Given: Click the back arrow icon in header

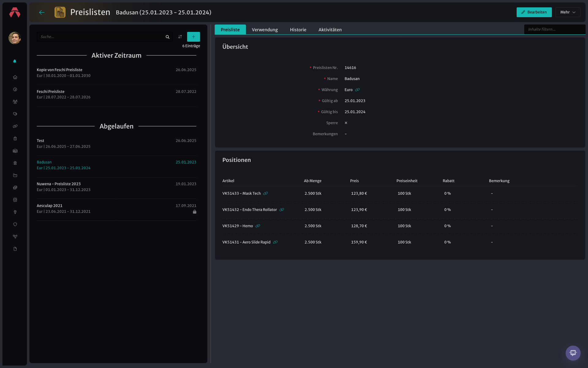Looking at the screenshot, I should pyautogui.click(x=42, y=12).
